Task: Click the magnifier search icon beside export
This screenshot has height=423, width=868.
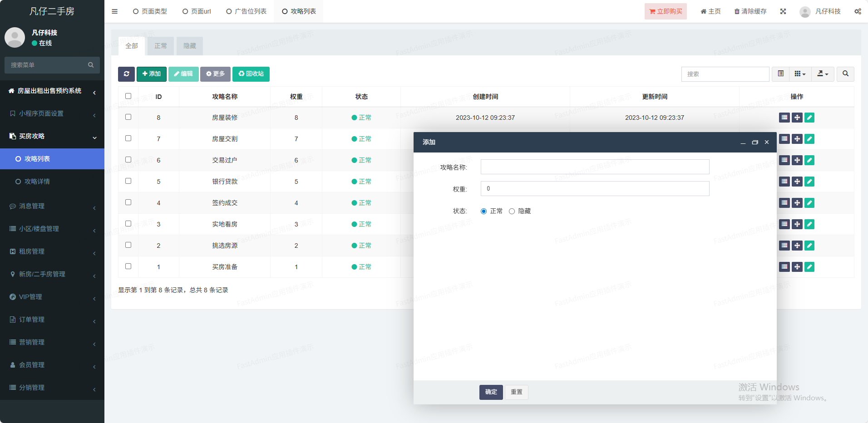Action: point(845,74)
